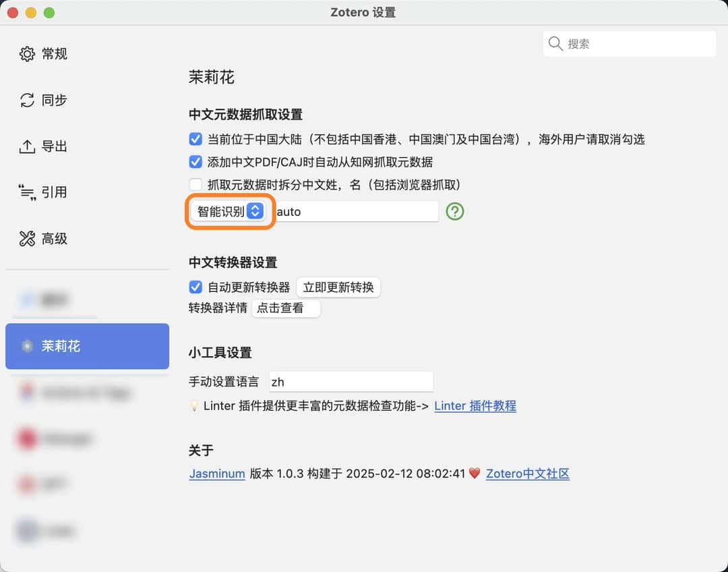Select the 茉莉花 pane in sidebar
The image size is (728, 572).
(87, 346)
